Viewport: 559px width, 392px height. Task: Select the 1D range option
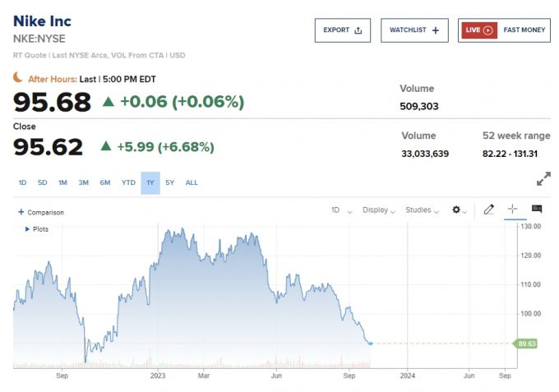click(23, 182)
